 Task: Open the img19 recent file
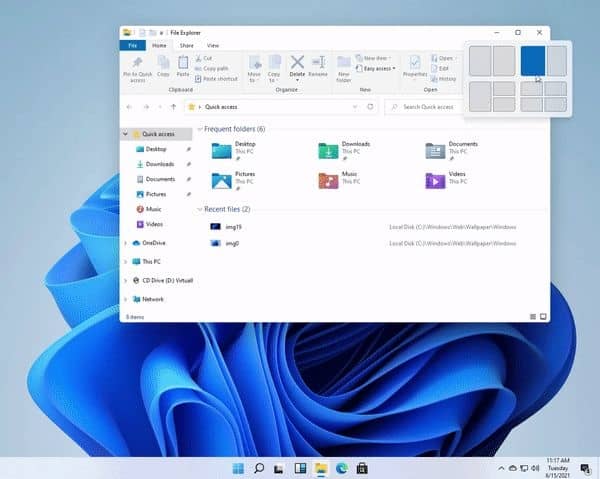(x=232, y=227)
